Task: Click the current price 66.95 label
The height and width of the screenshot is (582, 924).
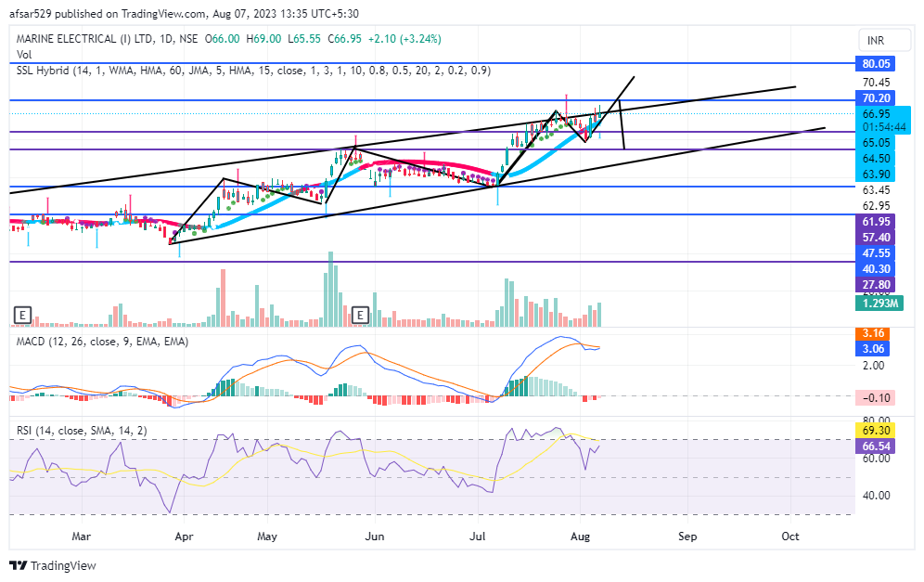Action: click(x=876, y=114)
